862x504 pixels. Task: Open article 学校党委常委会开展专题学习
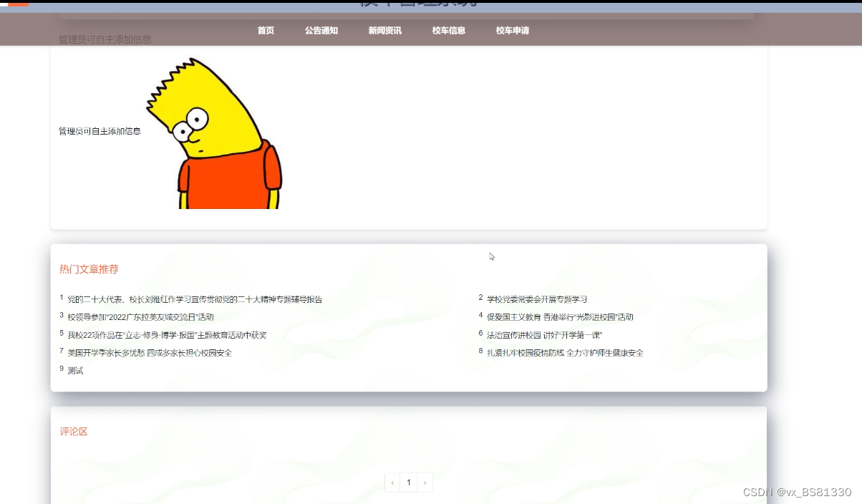click(537, 299)
